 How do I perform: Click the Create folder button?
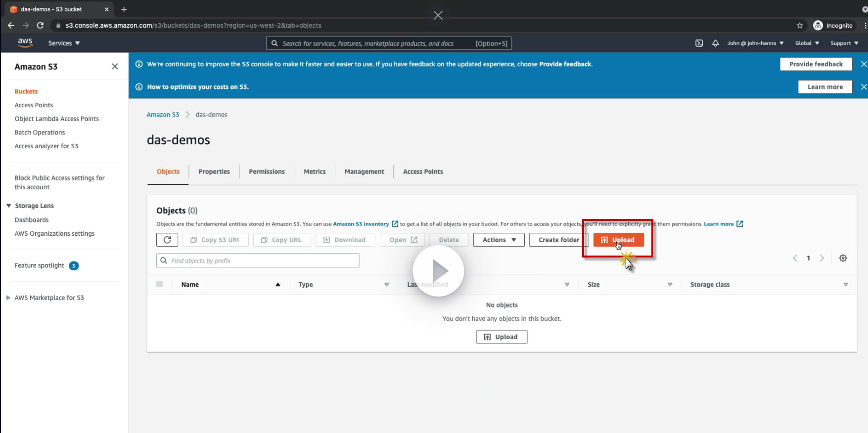pos(559,240)
